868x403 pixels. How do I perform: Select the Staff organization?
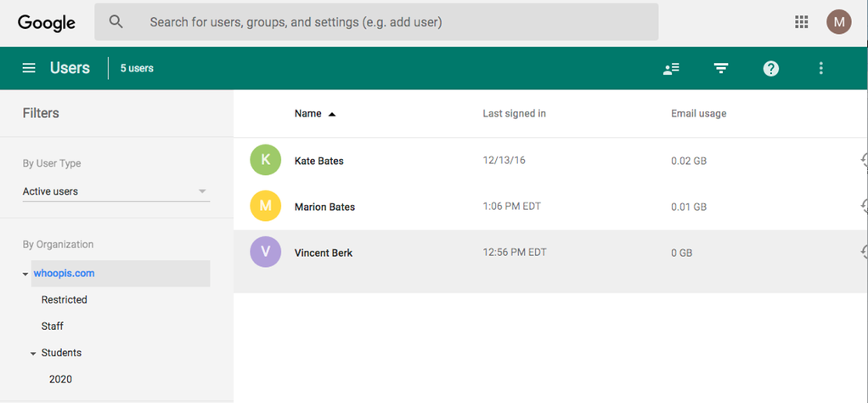click(x=53, y=326)
